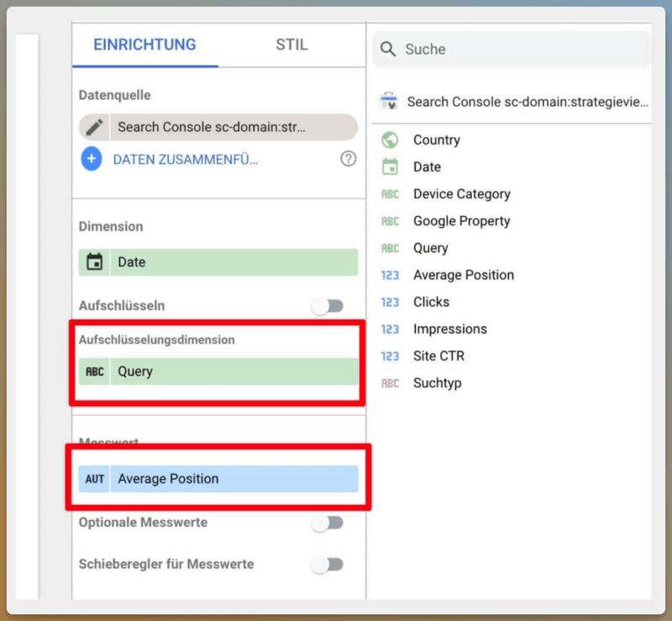Click the ABC icon on Query breakdown dimension
The height and width of the screenshot is (621, 672).
click(x=95, y=371)
